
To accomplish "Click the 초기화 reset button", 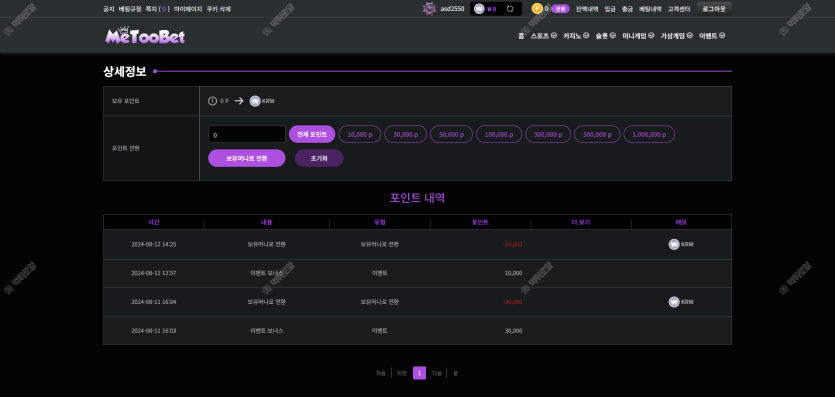I will pyautogui.click(x=319, y=158).
